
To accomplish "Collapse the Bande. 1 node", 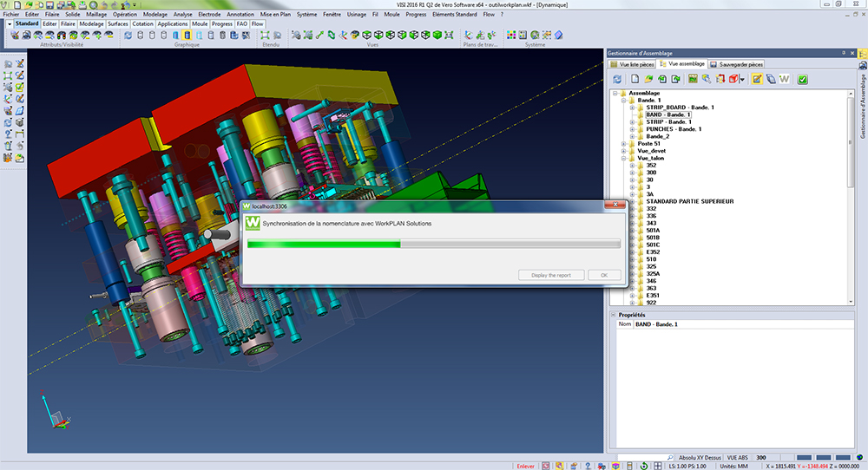I will tap(624, 100).
